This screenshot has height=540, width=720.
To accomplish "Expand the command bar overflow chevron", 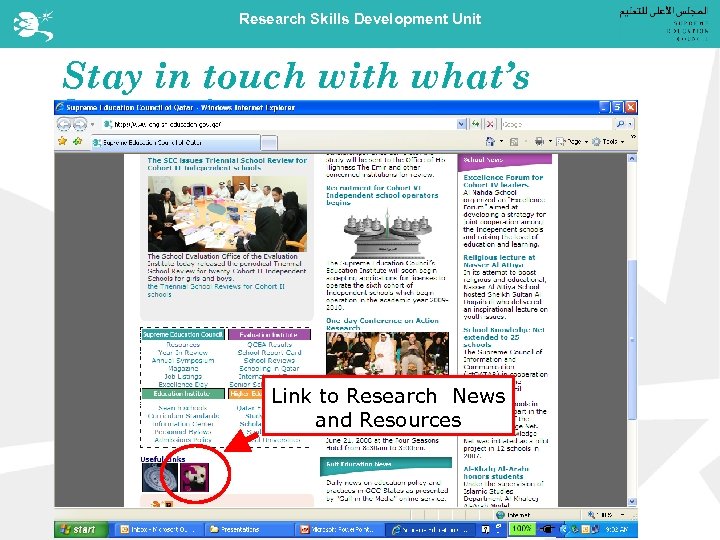I will pos(633,137).
